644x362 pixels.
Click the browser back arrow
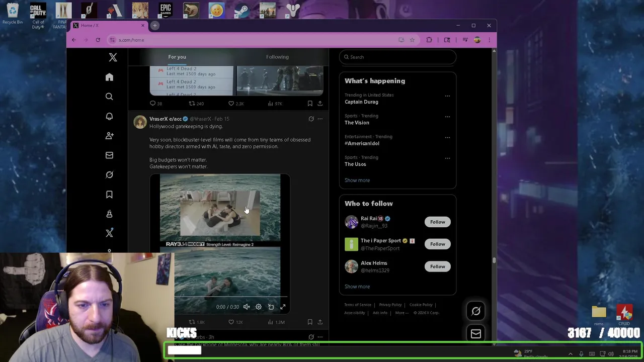[x=73, y=40]
